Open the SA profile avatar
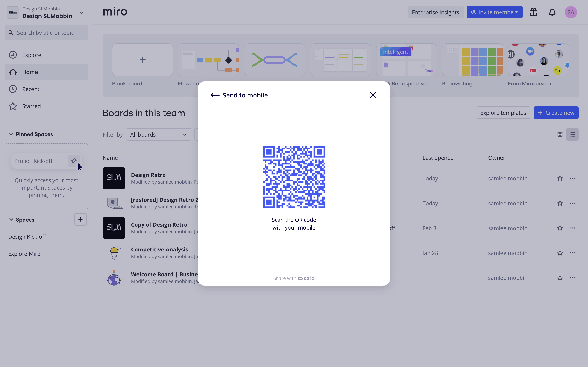The width and height of the screenshot is (588, 367). [x=570, y=12]
